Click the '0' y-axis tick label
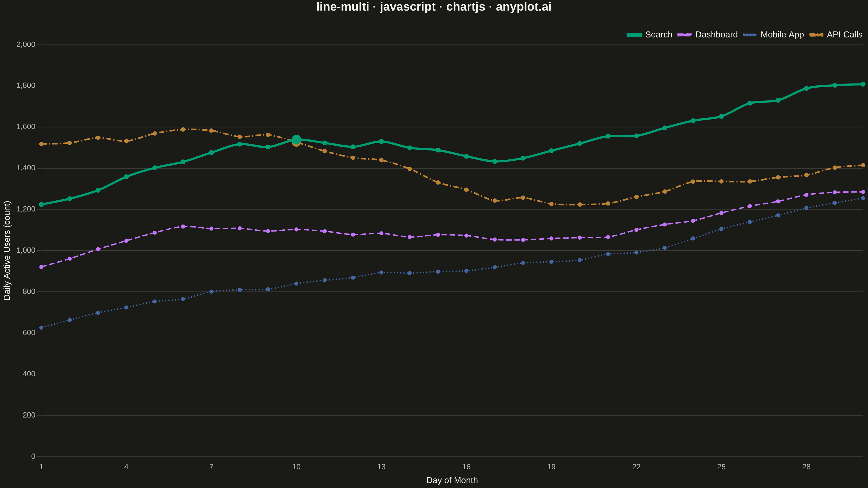Image resolution: width=868 pixels, height=488 pixels. 33,456
